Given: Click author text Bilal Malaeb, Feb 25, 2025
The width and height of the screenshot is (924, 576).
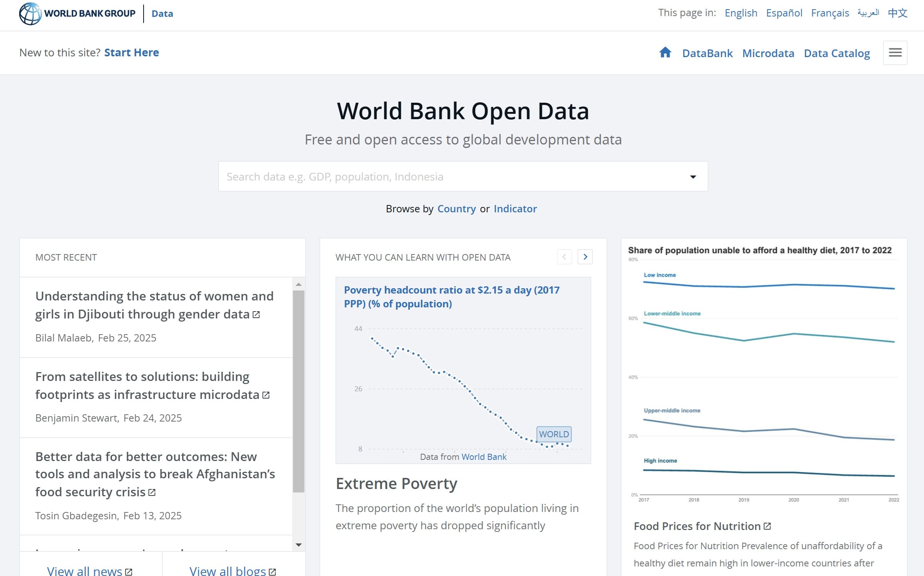Looking at the screenshot, I should (x=96, y=338).
